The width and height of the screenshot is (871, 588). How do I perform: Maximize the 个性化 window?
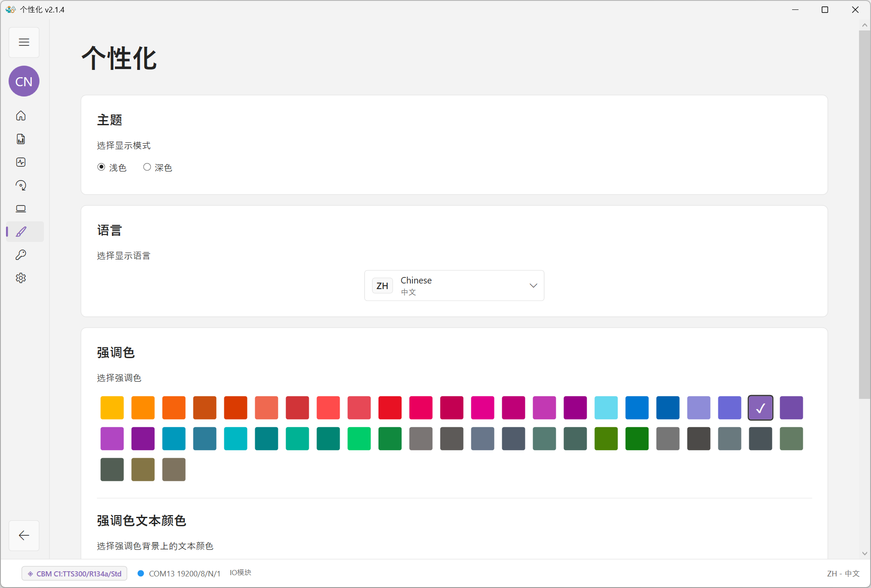click(825, 9)
